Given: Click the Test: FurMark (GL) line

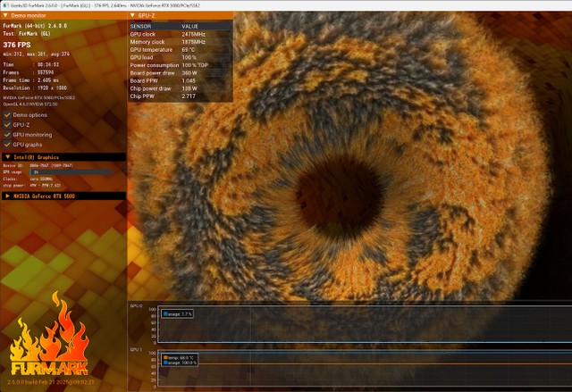Looking at the screenshot, I should coord(27,34).
